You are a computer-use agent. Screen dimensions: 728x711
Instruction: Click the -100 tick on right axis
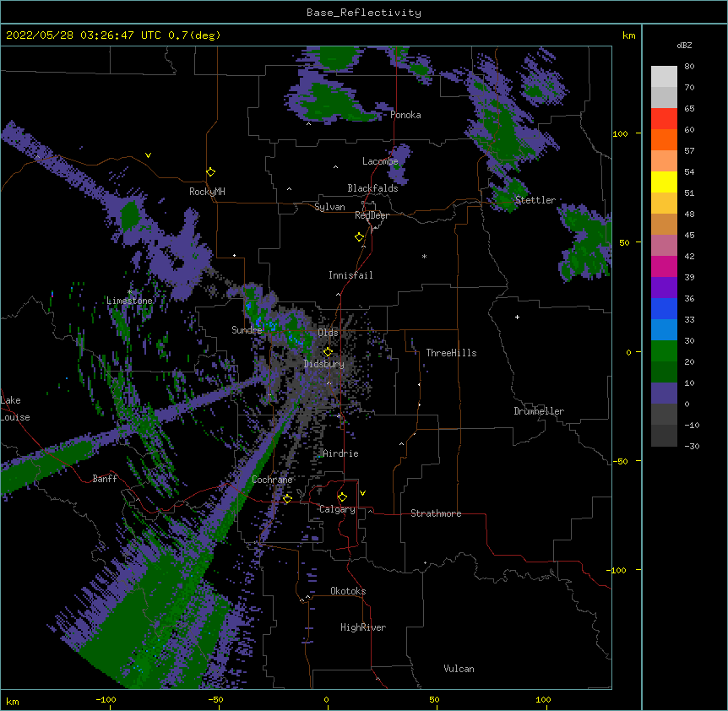[617, 570]
